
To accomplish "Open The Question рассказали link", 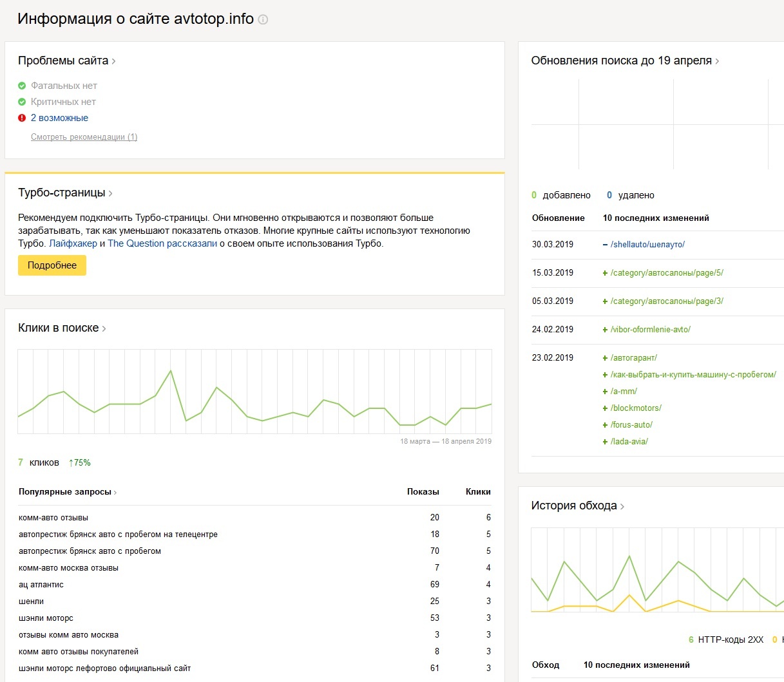I will (162, 243).
